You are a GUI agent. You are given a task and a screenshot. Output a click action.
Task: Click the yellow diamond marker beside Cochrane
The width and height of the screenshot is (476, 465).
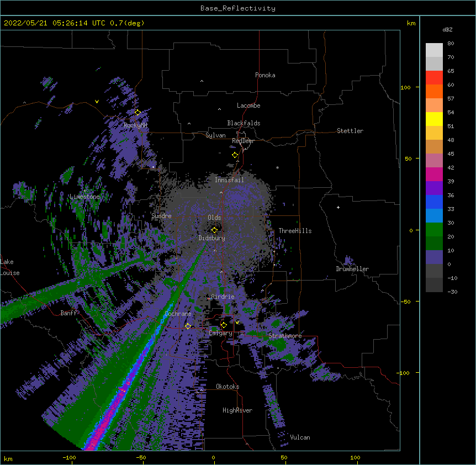tap(188, 326)
